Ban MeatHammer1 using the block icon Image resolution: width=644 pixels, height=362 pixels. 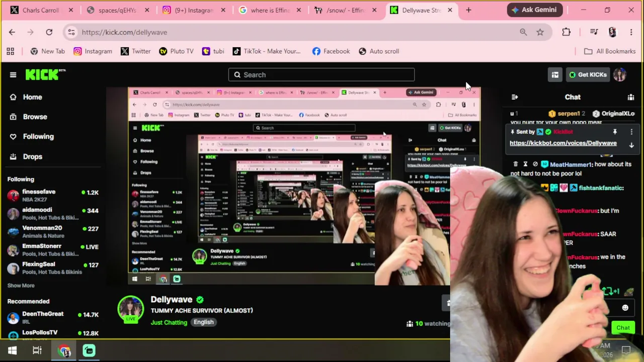pos(535,164)
